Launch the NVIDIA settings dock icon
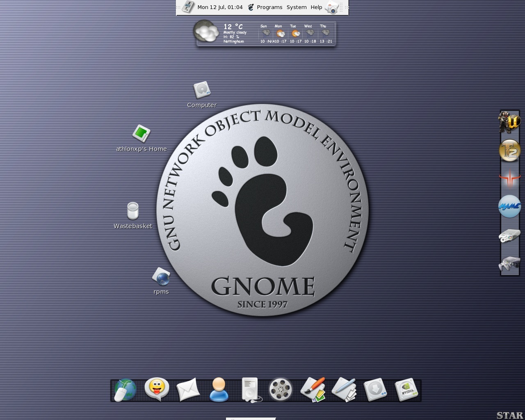 pos(406,390)
